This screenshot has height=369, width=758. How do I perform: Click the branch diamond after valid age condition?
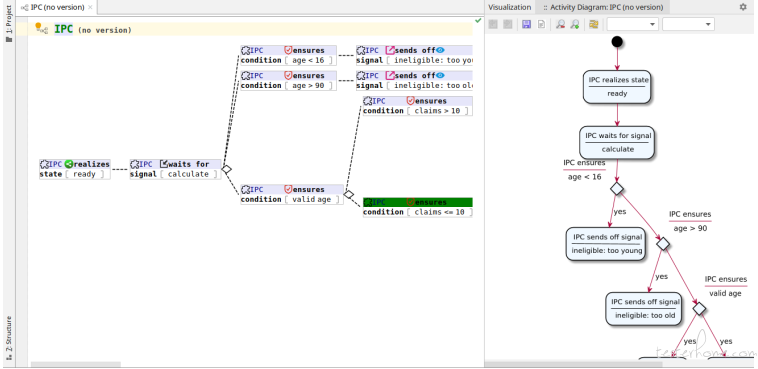[x=349, y=194]
